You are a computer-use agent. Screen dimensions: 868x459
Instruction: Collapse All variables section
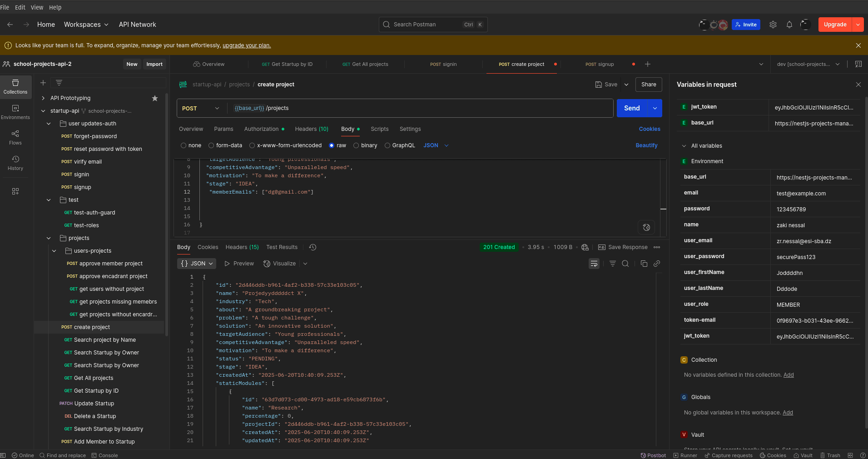(x=684, y=146)
